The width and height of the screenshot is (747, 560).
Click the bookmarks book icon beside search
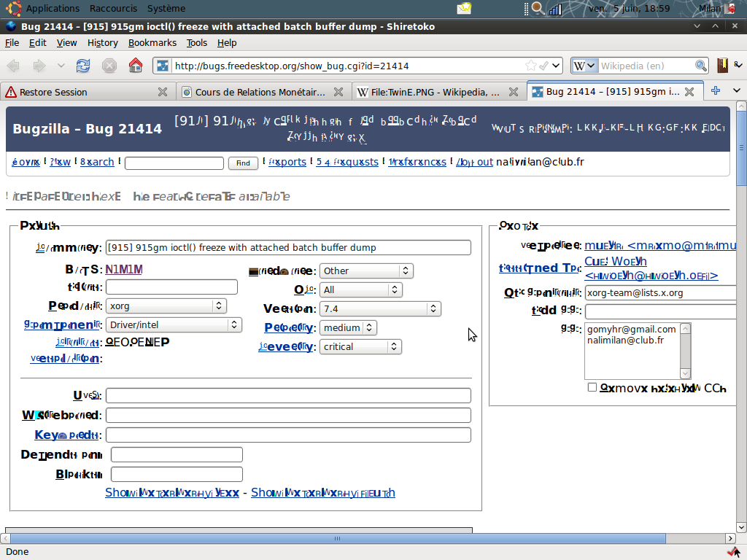pos(722,66)
